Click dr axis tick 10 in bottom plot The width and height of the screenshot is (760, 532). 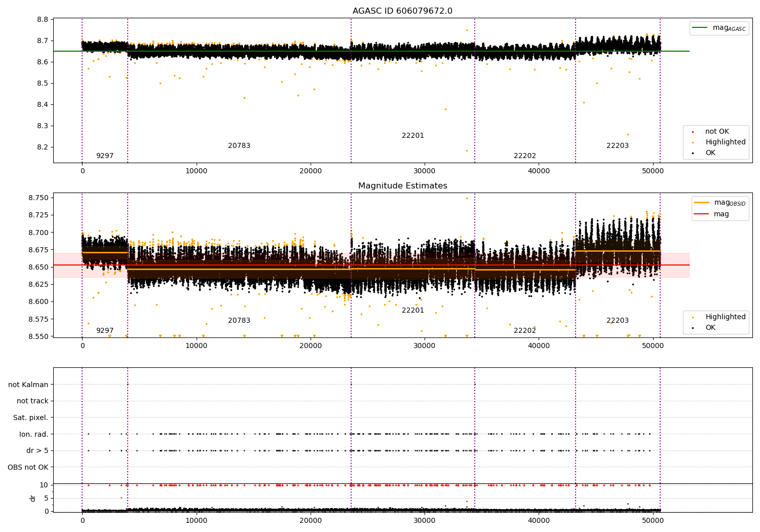pyautogui.click(x=44, y=485)
